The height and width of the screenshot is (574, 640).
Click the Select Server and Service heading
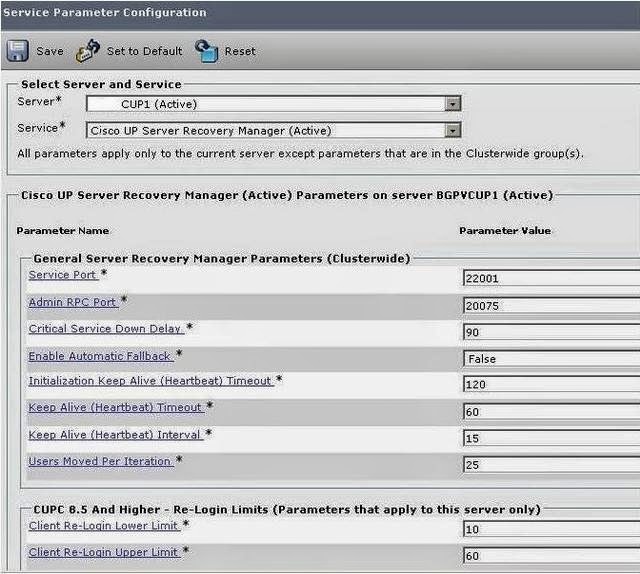101,85
